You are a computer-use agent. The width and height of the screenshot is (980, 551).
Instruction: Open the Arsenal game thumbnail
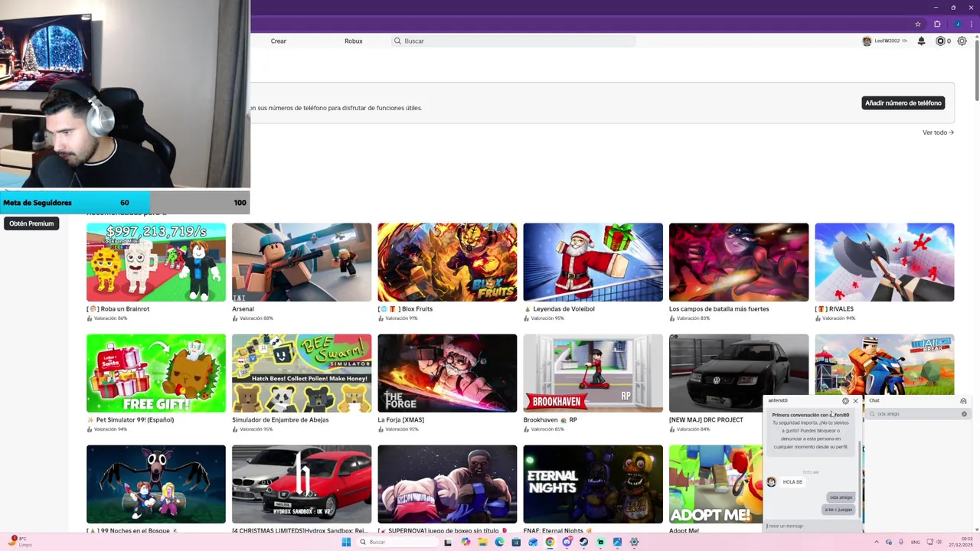click(302, 262)
